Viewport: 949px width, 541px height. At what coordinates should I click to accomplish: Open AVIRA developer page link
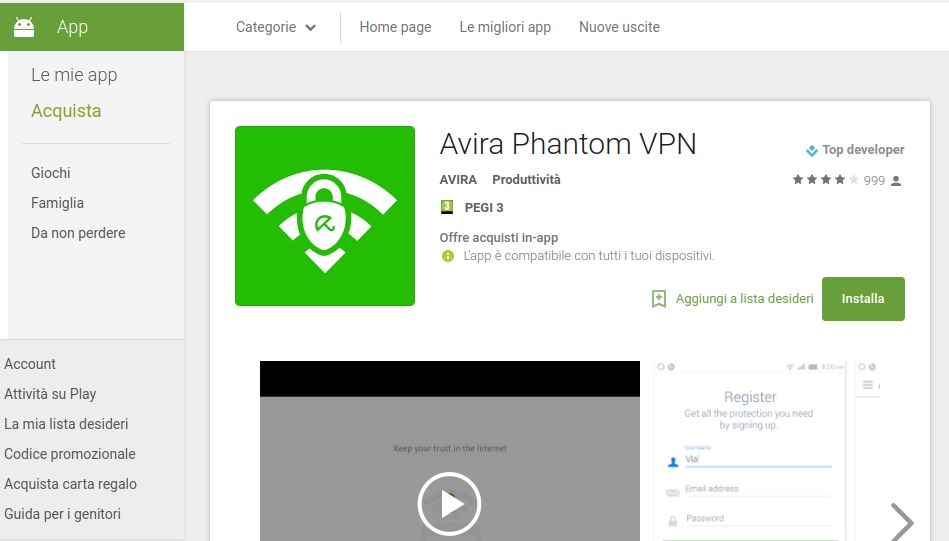458,180
